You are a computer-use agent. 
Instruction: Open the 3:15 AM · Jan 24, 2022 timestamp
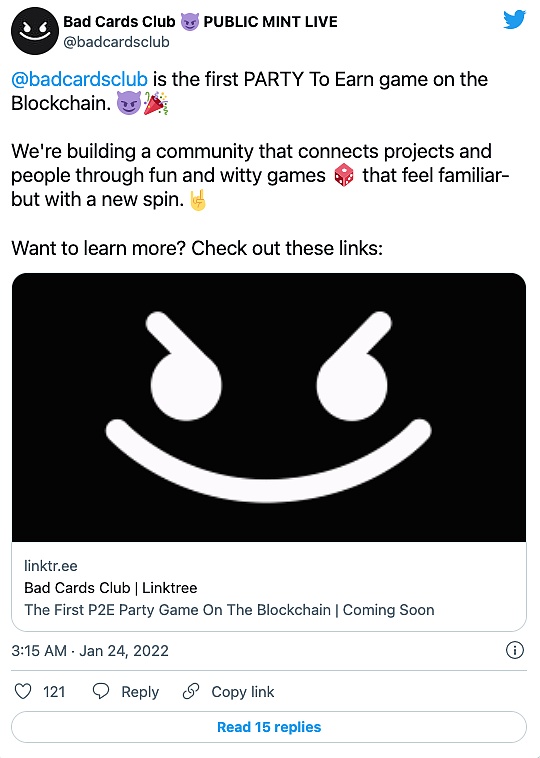[90, 651]
